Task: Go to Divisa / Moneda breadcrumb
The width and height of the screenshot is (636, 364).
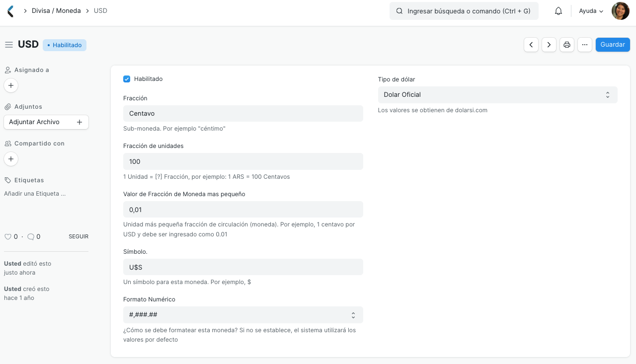Action: point(56,11)
